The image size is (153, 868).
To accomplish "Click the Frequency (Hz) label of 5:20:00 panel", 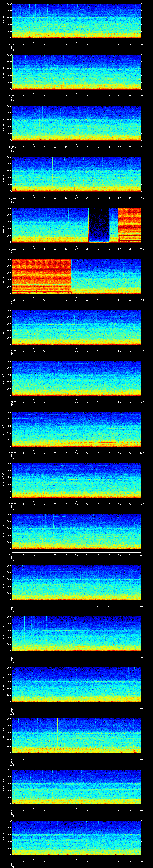I will (3, 327).
